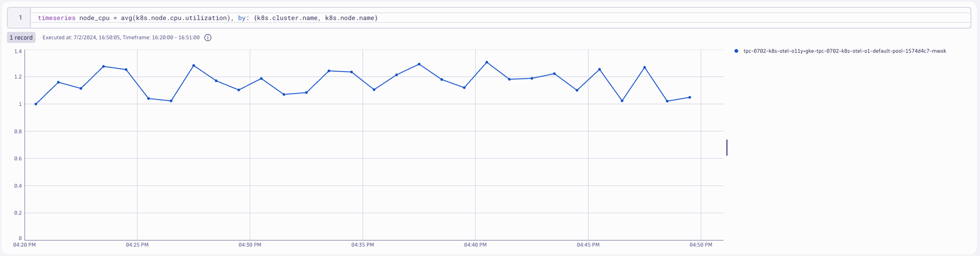Screen dimensions: 980x256
Task: Click the 04:30 PM x-axis label
Action: (250, 245)
